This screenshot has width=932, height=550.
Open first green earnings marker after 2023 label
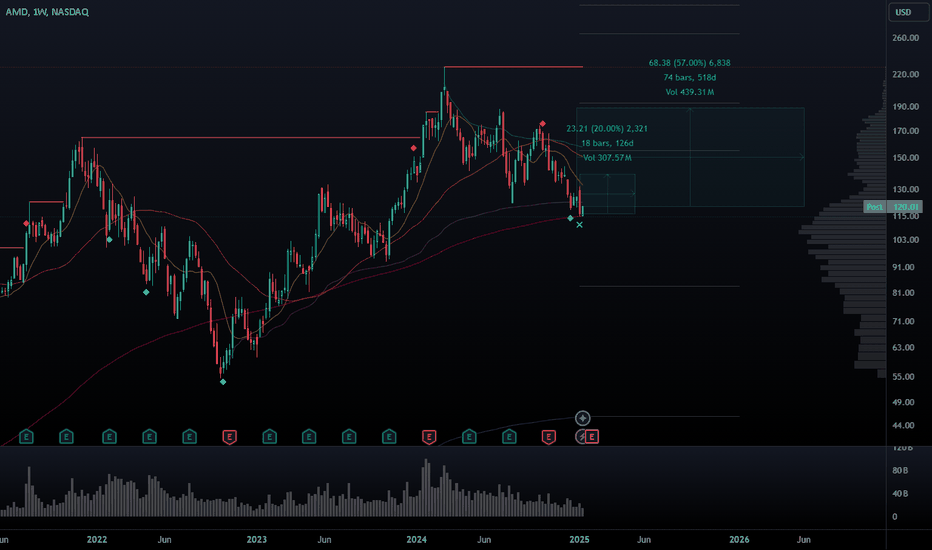coord(269,437)
